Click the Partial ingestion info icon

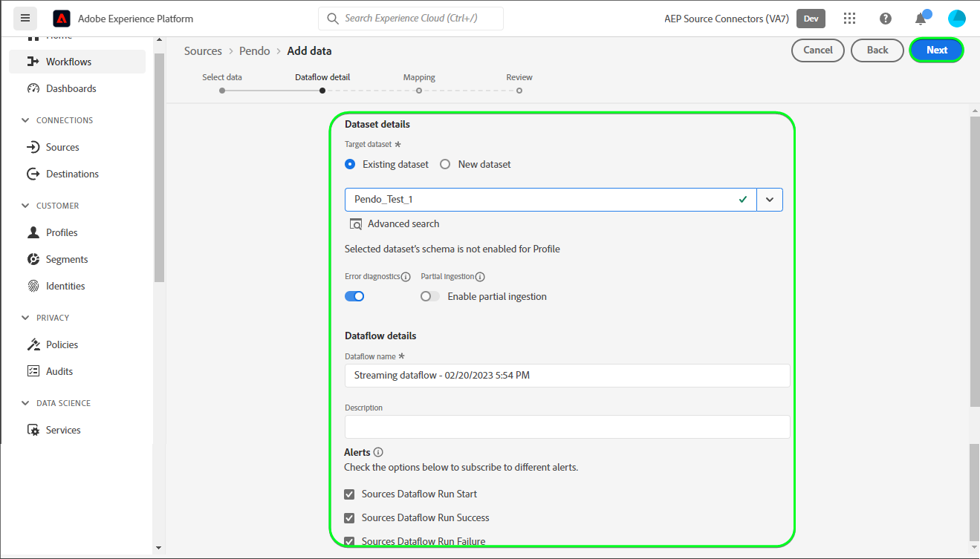[480, 277]
